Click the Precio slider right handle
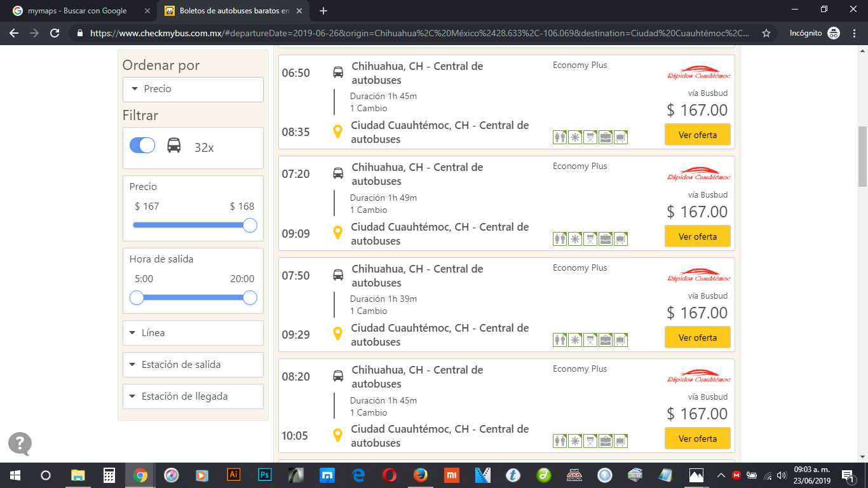Screen dimensions: 868x488 (x=250, y=225)
